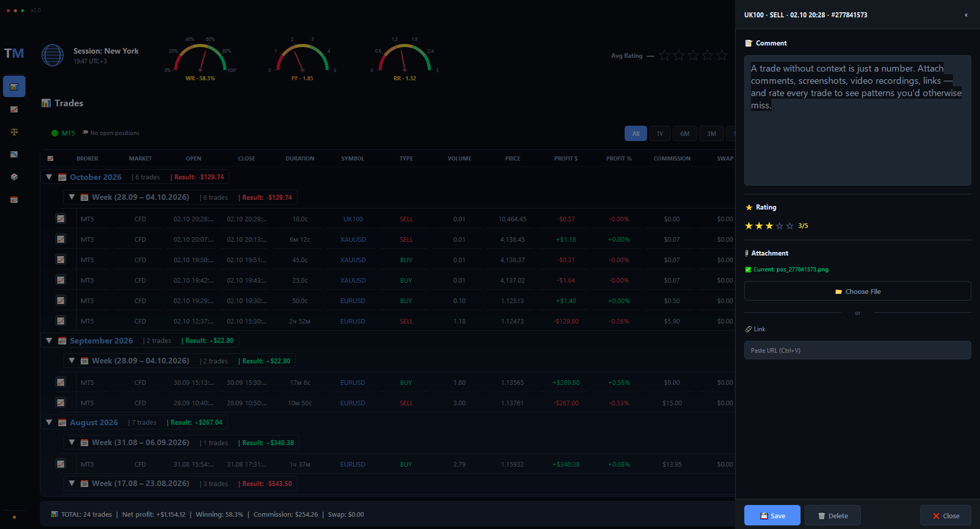
Task: Open the falling blue chart sidebar icon
Action: pyautogui.click(x=14, y=154)
